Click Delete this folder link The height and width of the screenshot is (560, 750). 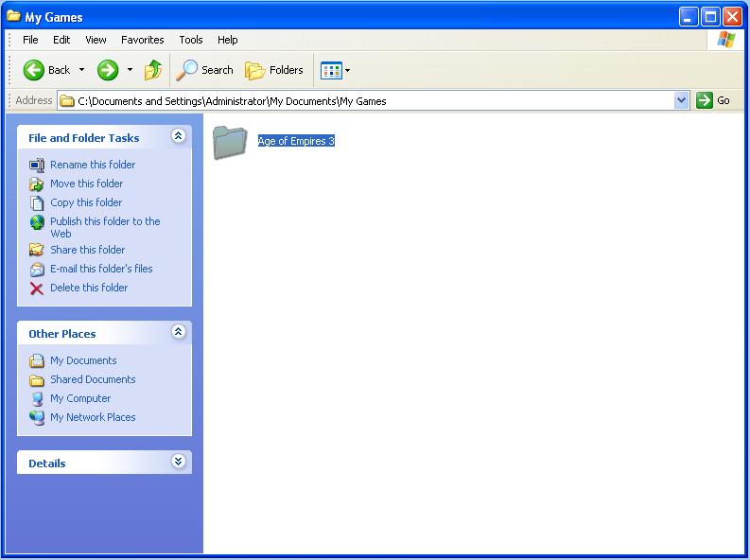coord(89,288)
